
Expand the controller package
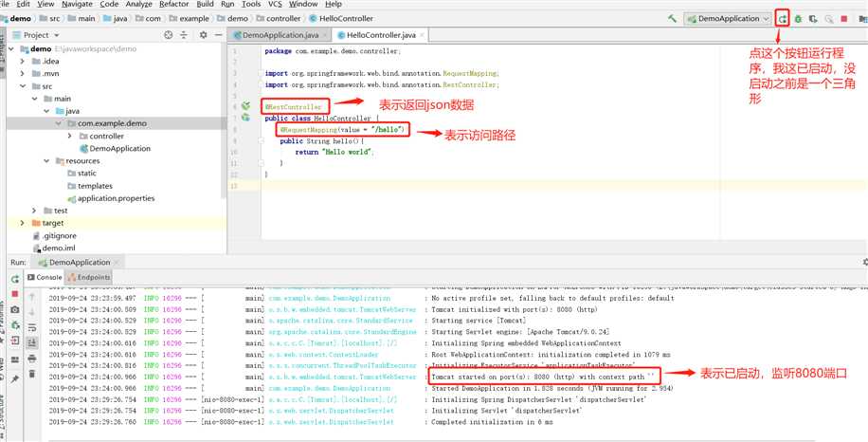[70, 136]
